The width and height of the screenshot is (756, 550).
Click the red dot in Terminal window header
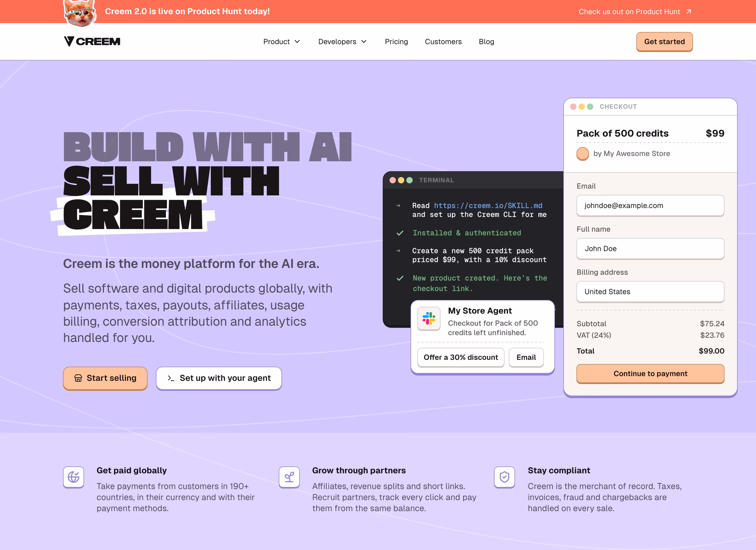click(x=392, y=180)
